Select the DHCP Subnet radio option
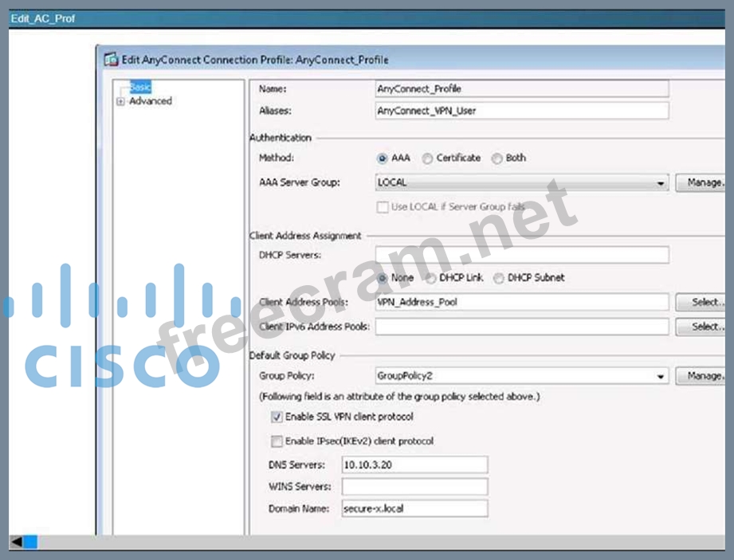The image size is (734, 560). [x=499, y=278]
